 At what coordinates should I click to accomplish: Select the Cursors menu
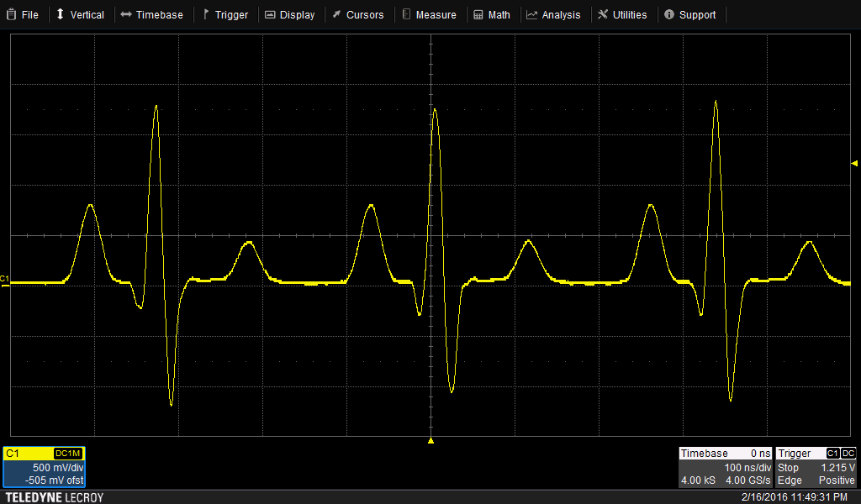[x=357, y=14]
